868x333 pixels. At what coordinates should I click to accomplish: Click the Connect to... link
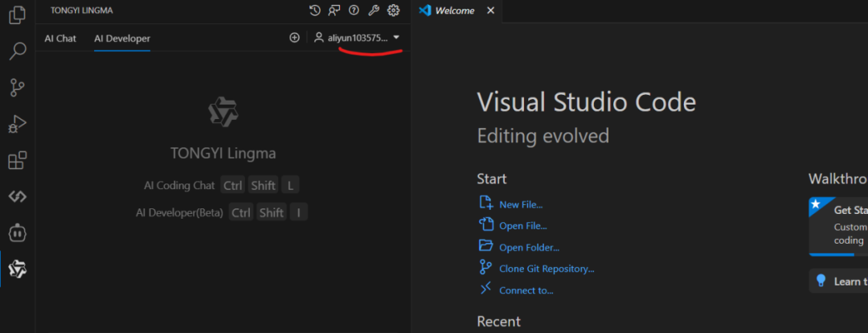pyautogui.click(x=526, y=290)
